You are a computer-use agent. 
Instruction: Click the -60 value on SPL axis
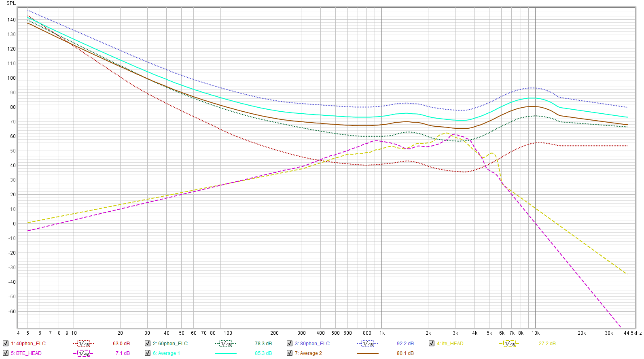coord(12,312)
